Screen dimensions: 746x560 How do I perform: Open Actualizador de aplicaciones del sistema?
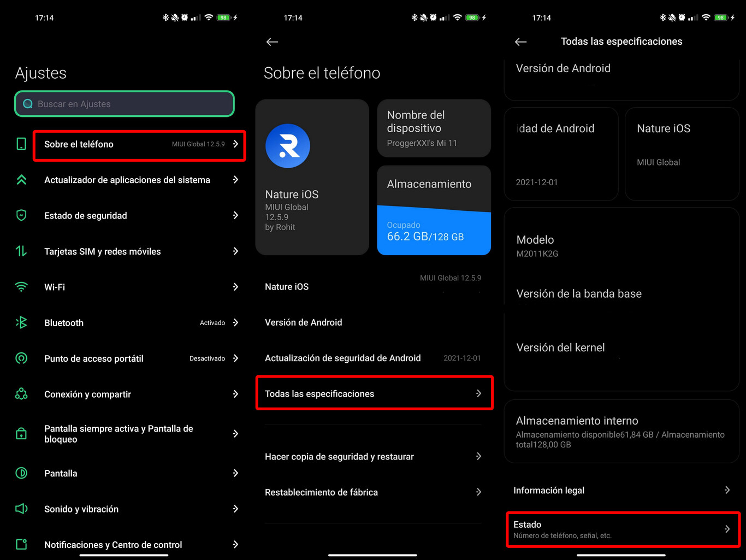[x=127, y=180]
